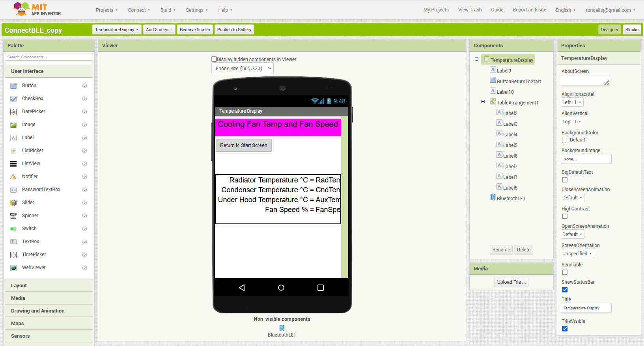Viewport: 644px width, 346px height.
Task: Open the CloseScreenAnimation dropdown
Action: [x=573, y=198]
